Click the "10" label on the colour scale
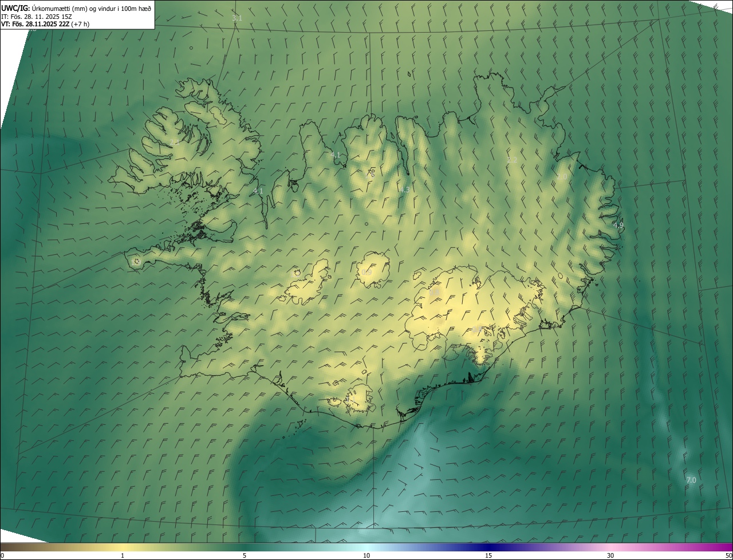733x560 pixels. tap(366, 555)
